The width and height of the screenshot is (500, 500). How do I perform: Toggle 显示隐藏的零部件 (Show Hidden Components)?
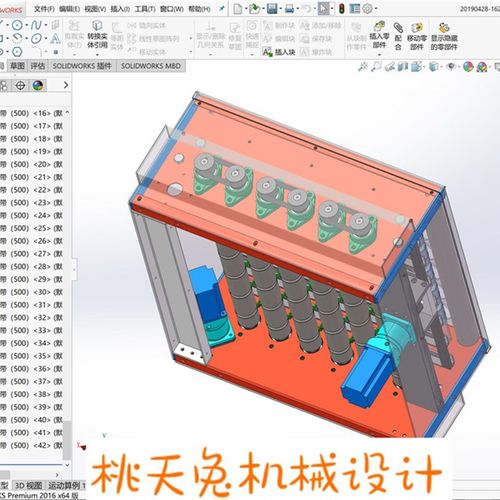tap(444, 36)
